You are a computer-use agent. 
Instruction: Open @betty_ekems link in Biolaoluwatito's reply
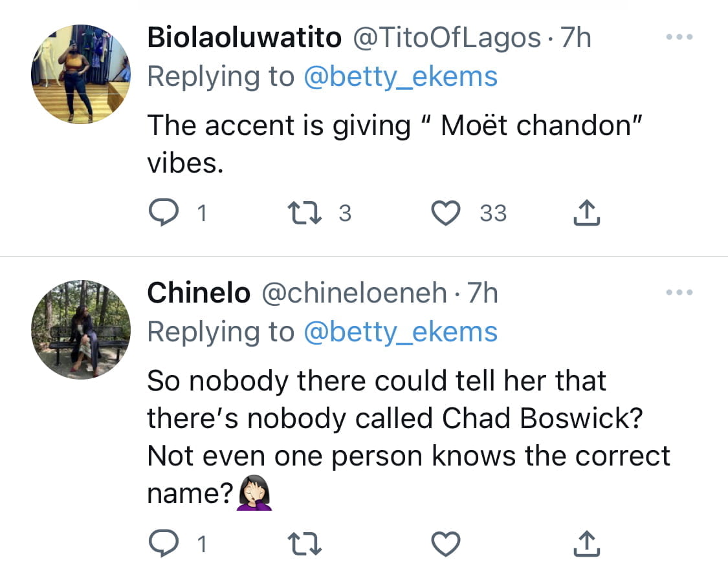pos(401,76)
